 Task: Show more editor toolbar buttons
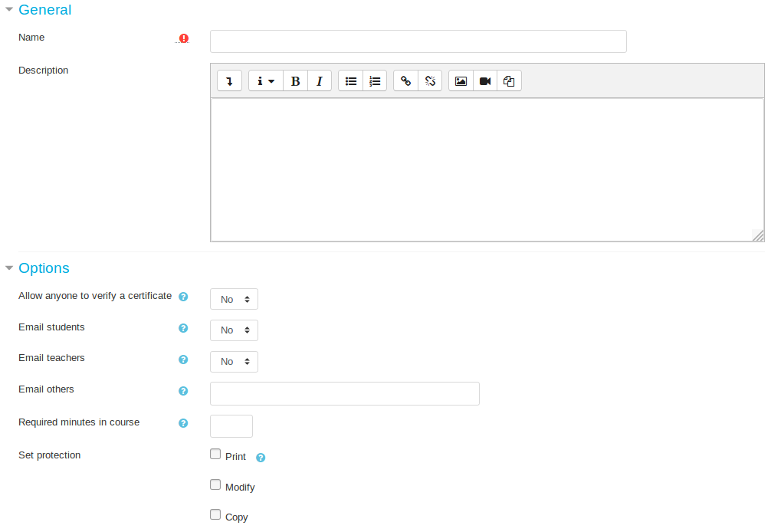[x=229, y=80]
